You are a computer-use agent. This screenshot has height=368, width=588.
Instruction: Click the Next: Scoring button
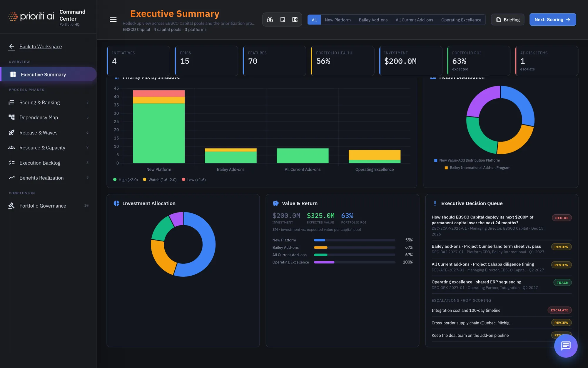point(552,19)
